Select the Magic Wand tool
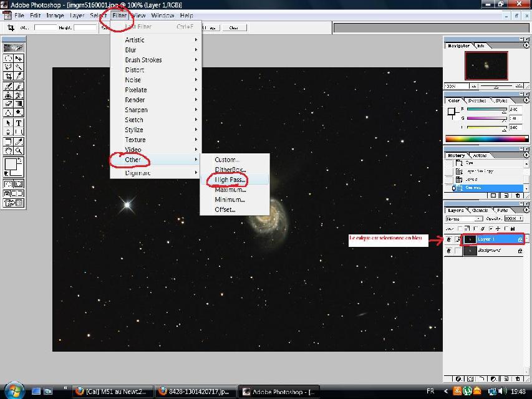The width and height of the screenshot is (532, 399). point(19,67)
